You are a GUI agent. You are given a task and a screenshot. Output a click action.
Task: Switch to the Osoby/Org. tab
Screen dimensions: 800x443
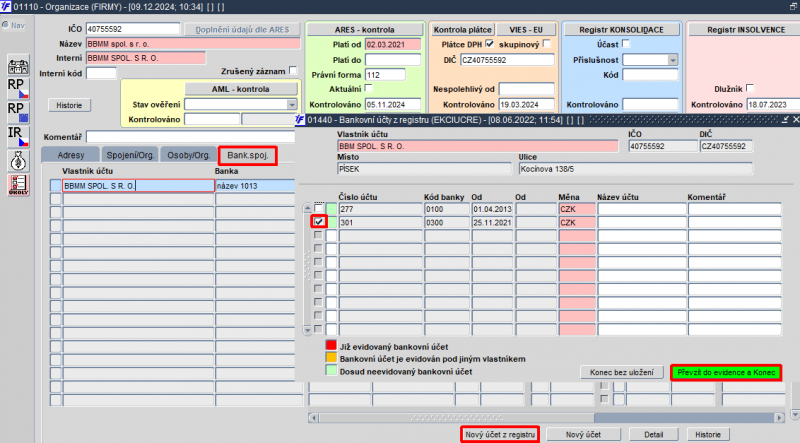pos(188,155)
